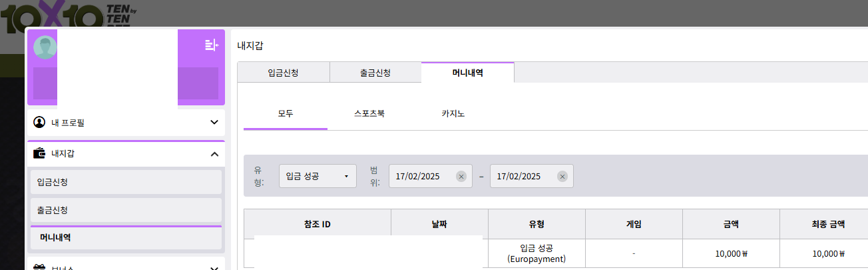Click the 금액 column header
The image size is (868, 270).
731,225
